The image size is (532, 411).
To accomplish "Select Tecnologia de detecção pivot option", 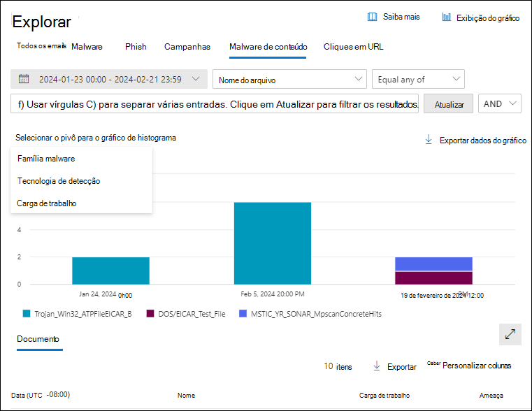I will (59, 181).
